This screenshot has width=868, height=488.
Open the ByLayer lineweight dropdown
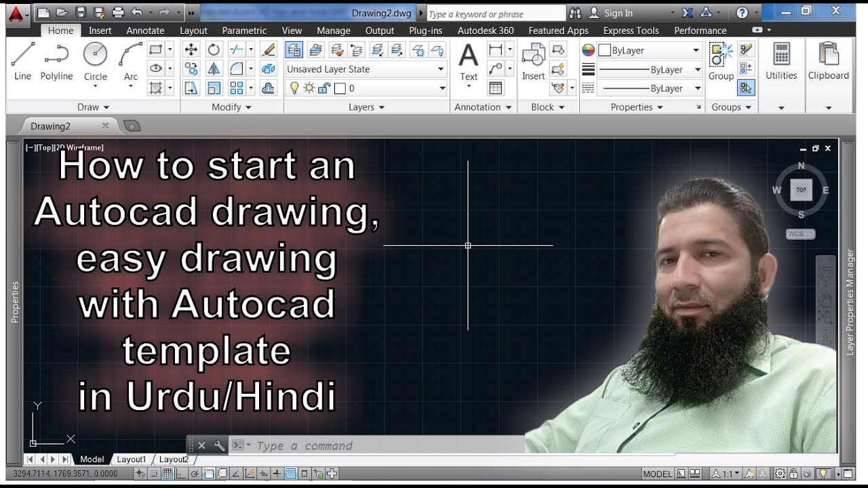tap(650, 70)
